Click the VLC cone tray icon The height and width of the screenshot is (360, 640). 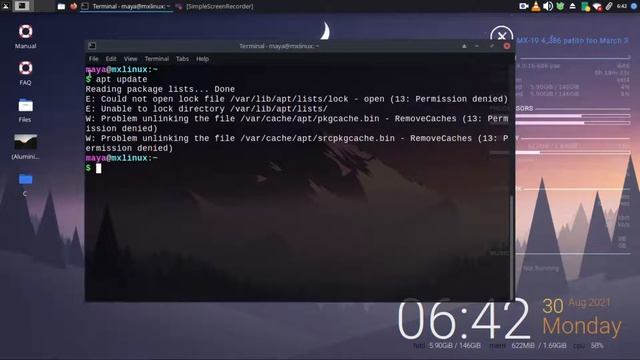pos(536,6)
